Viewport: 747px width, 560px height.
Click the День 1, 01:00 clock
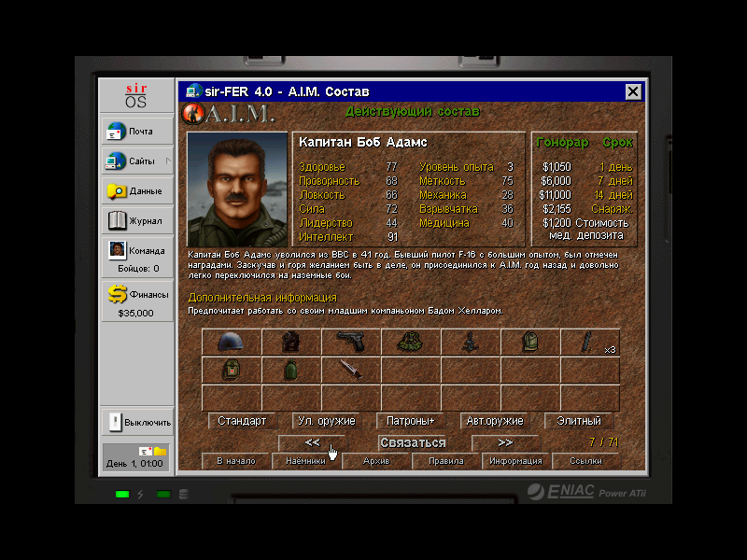pyautogui.click(x=134, y=463)
